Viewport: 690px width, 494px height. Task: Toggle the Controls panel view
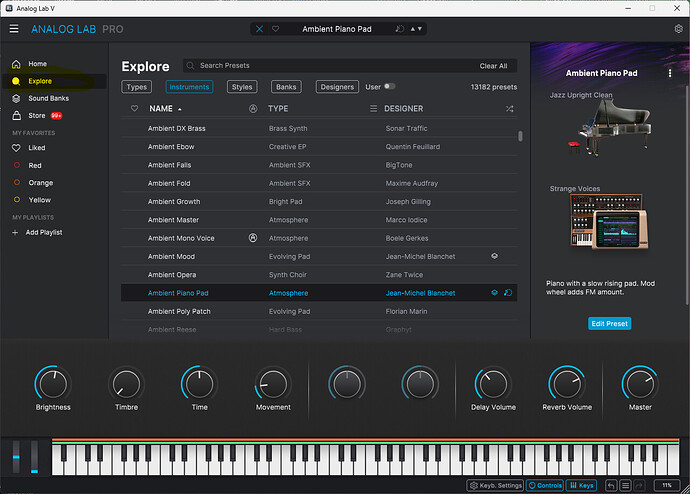click(x=545, y=485)
